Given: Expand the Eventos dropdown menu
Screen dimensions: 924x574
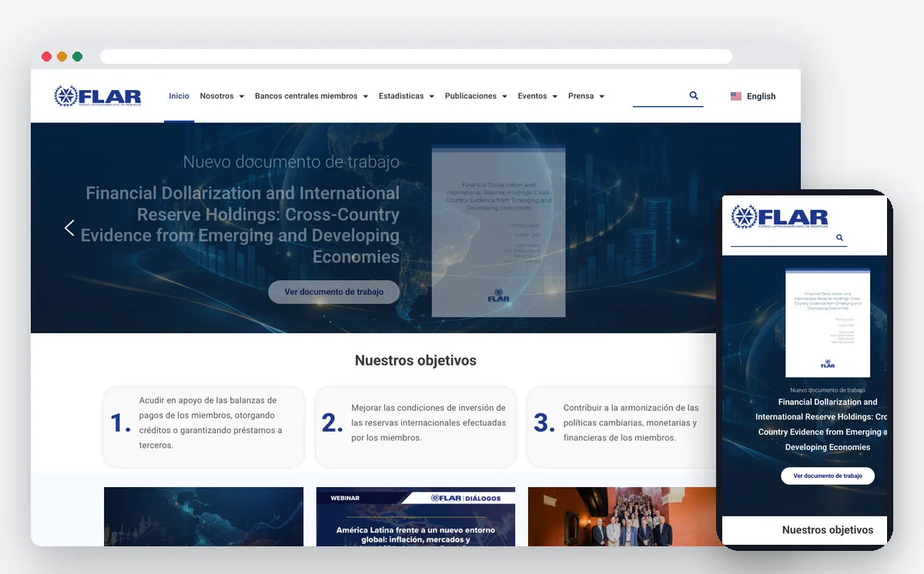Looking at the screenshot, I should pos(537,96).
